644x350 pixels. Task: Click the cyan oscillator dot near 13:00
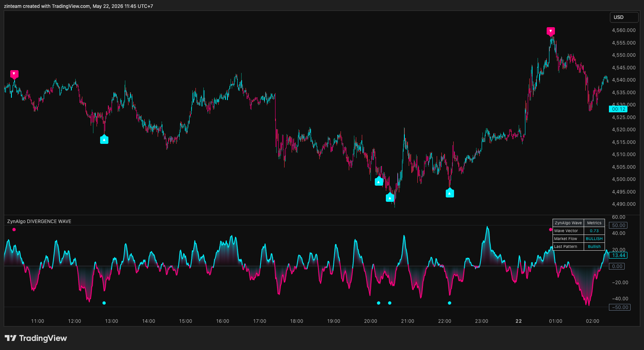(104, 303)
